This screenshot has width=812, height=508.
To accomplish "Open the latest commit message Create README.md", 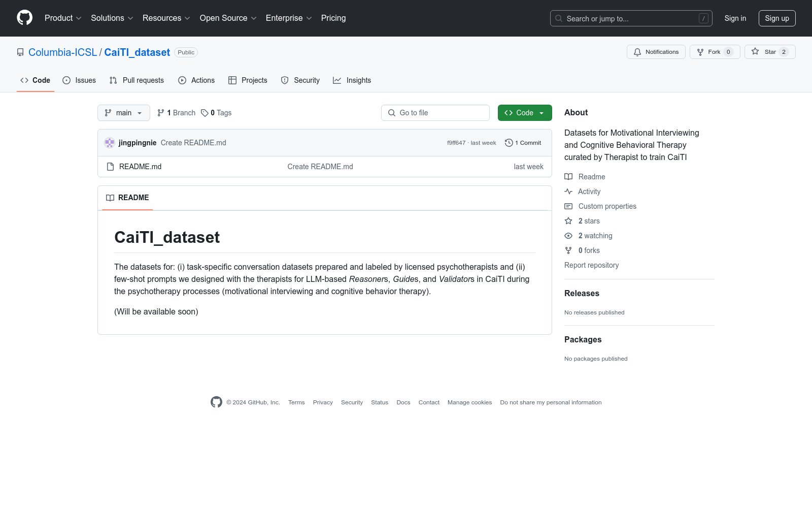I will [x=193, y=143].
